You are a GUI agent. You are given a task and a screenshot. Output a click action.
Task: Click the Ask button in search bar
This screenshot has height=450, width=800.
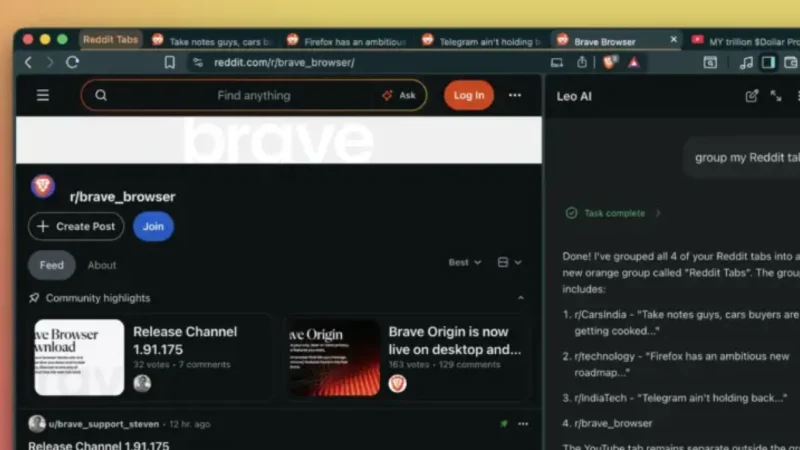(x=399, y=95)
